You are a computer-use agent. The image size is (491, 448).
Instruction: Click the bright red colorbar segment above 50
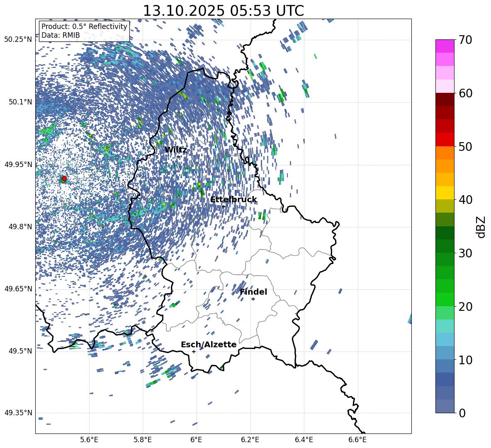[445, 140]
